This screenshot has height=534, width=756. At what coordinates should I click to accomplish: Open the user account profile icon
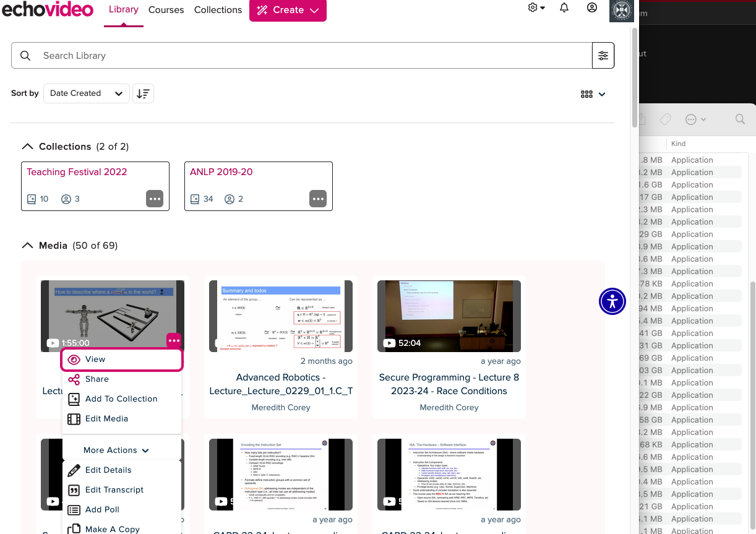click(592, 8)
